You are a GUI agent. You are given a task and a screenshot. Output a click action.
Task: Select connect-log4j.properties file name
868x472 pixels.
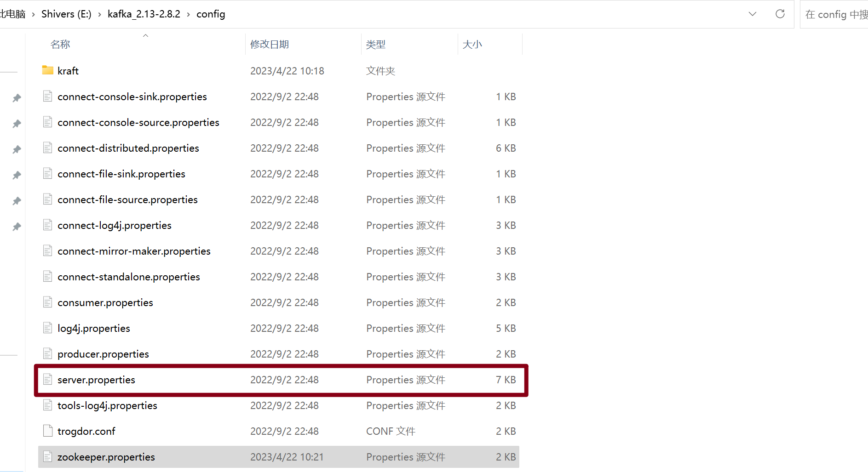pyautogui.click(x=115, y=225)
